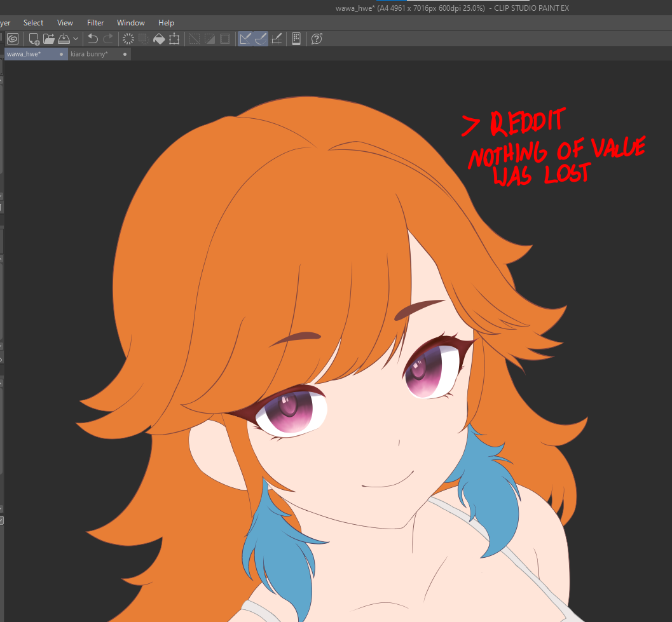Close the kiara bunny* tab using its dot
This screenshot has width=672, height=622.
tap(125, 55)
